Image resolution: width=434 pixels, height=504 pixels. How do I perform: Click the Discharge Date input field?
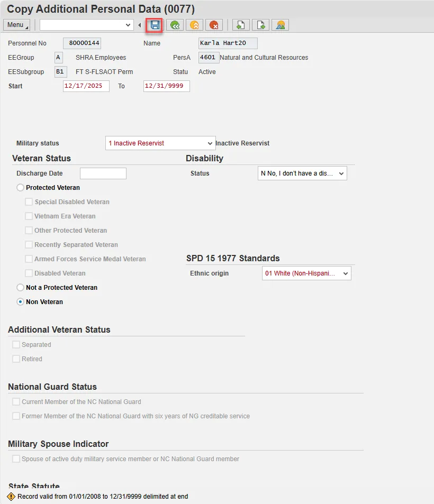coord(103,173)
